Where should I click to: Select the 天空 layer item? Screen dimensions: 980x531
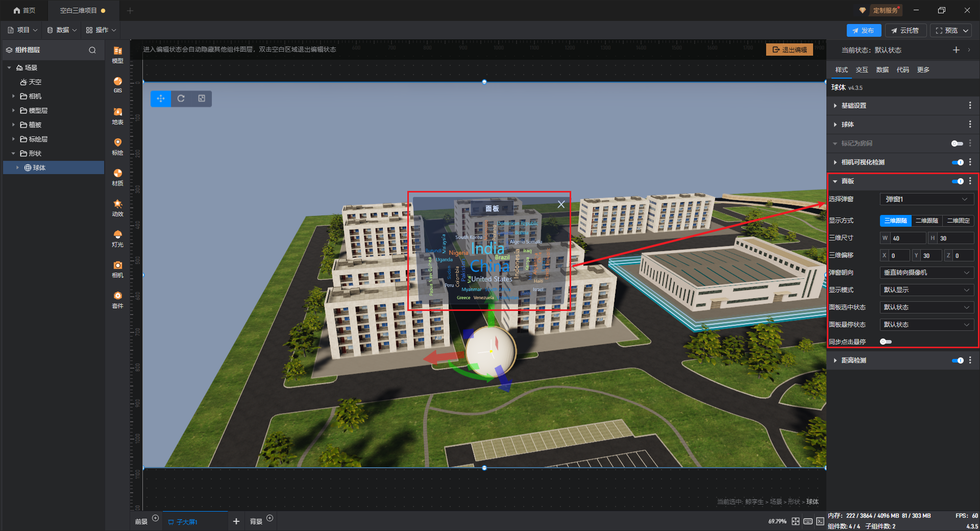[x=31, y=82]
